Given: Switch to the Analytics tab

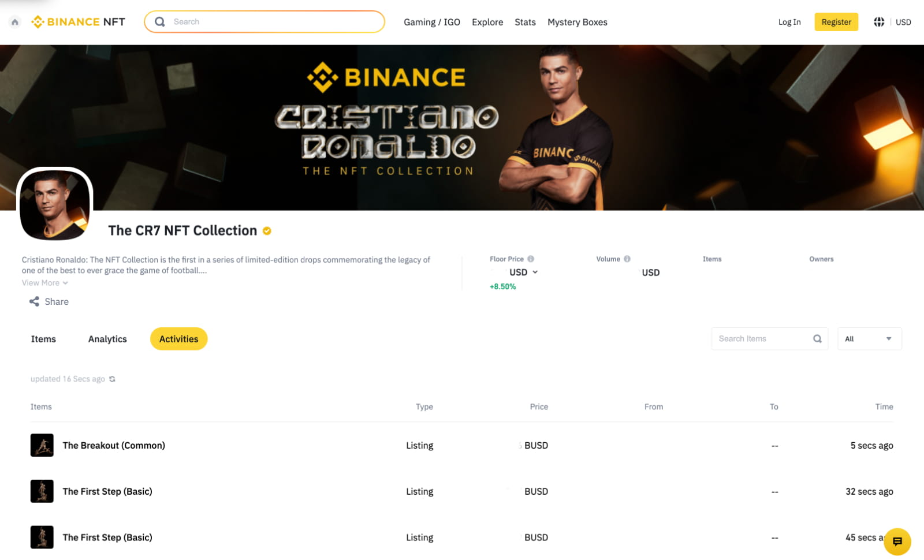Looking at the screenshot, I should (x=107, y=339).
